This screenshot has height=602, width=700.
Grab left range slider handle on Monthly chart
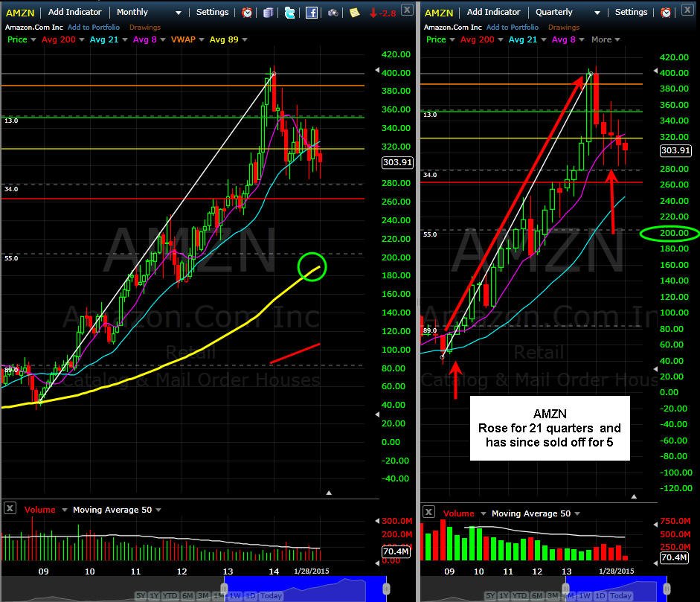point(224,589)
